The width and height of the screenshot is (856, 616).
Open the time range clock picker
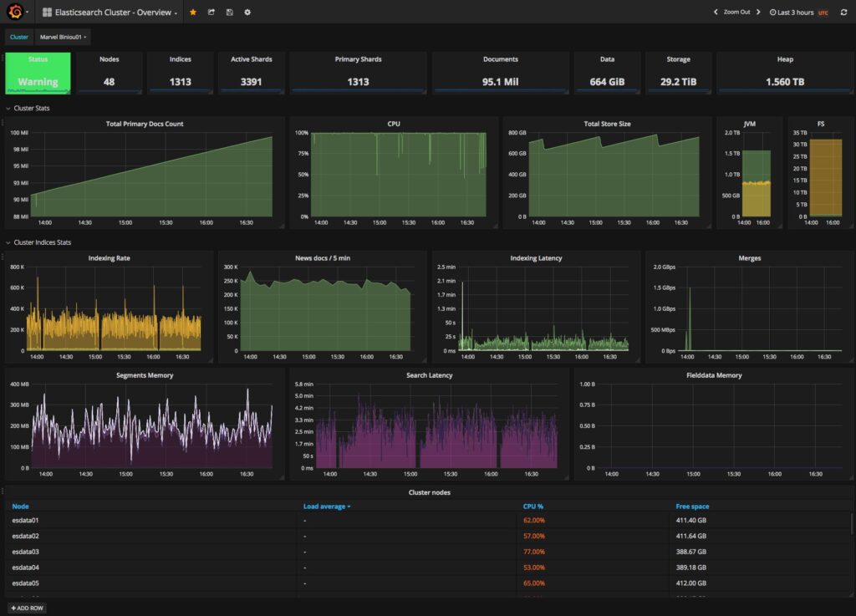coord(773,13)
